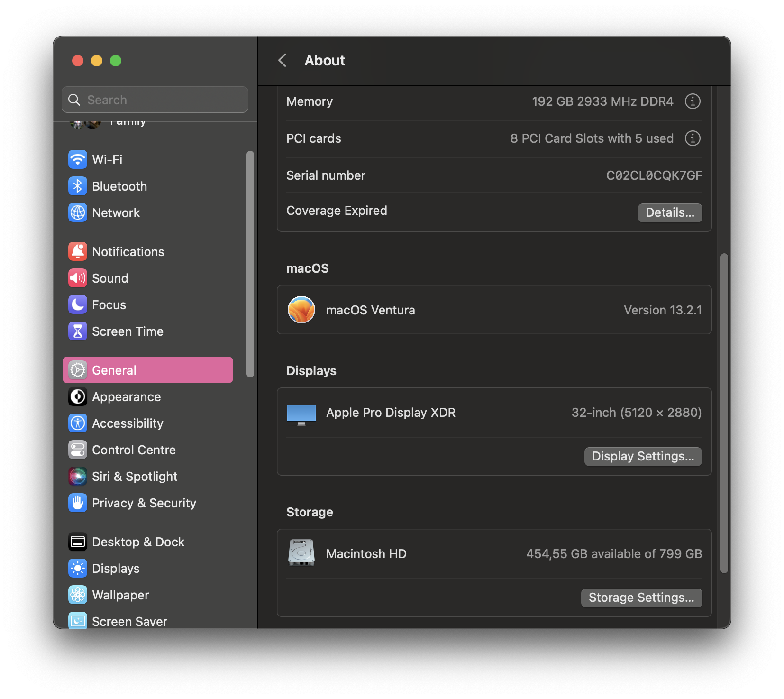Image resolution: width=784 pixels, height=699 pixels.
Task: Select the Focus moon icon
Action: (78, 304)
